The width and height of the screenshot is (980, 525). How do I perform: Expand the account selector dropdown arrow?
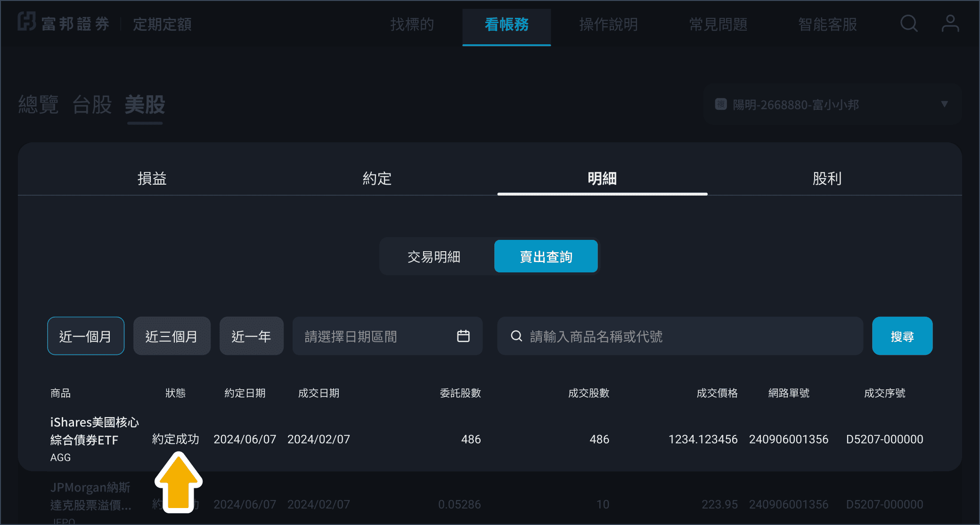coord(944,104)
